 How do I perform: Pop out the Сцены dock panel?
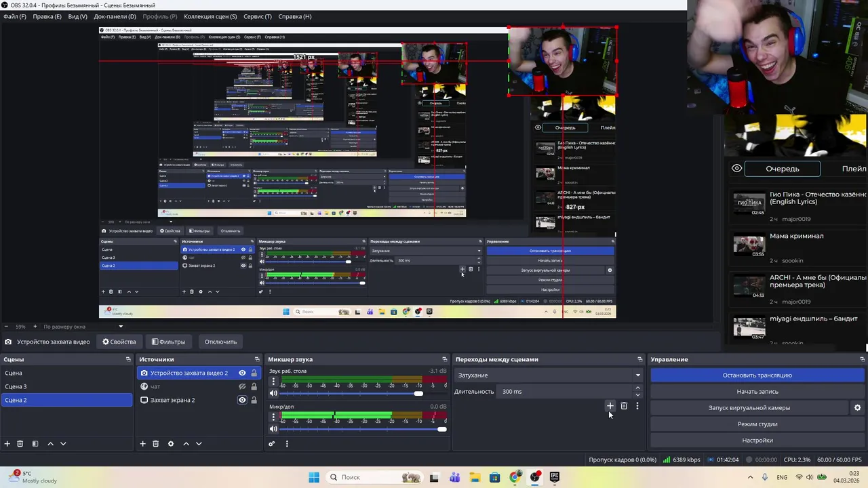click(x=128, y=359)
